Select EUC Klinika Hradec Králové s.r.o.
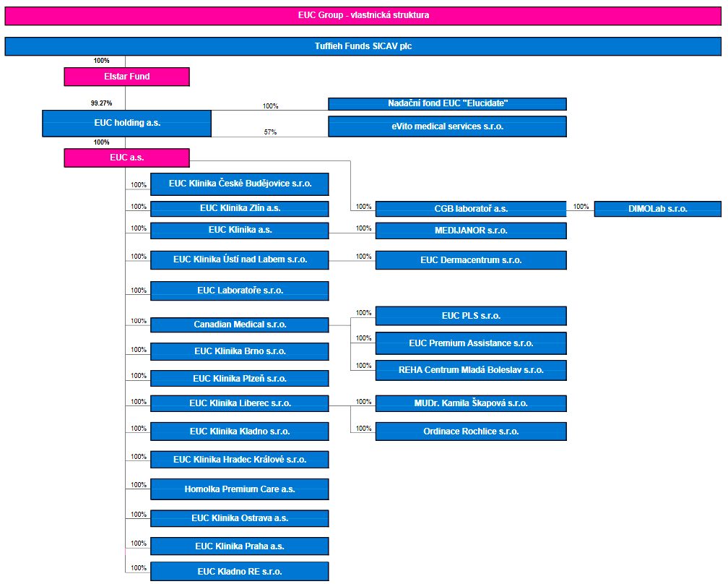The image size is (728, 584). (240, 460)
